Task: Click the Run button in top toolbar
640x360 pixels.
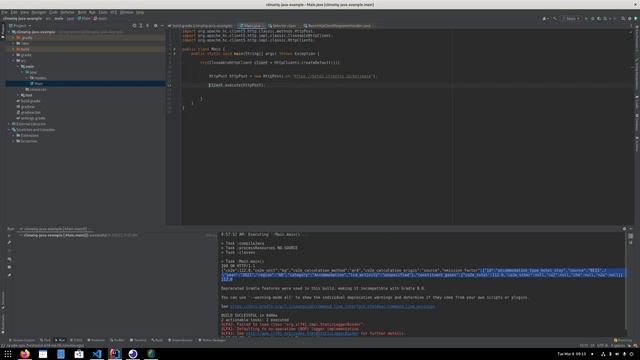Action: click(x=587, y=19)
